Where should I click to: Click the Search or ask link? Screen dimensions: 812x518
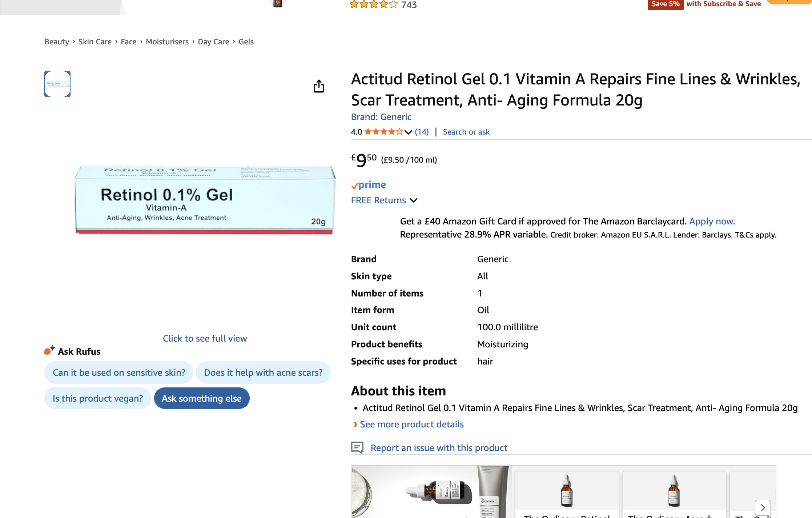point(466,132)
